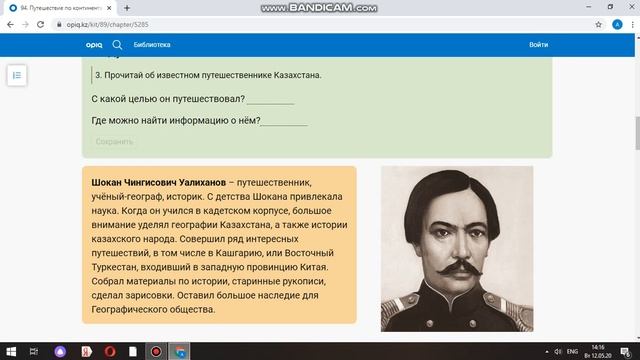Go forward with browser forward arrow
This screenshot has width=640, height=360.
click(25, 24)
